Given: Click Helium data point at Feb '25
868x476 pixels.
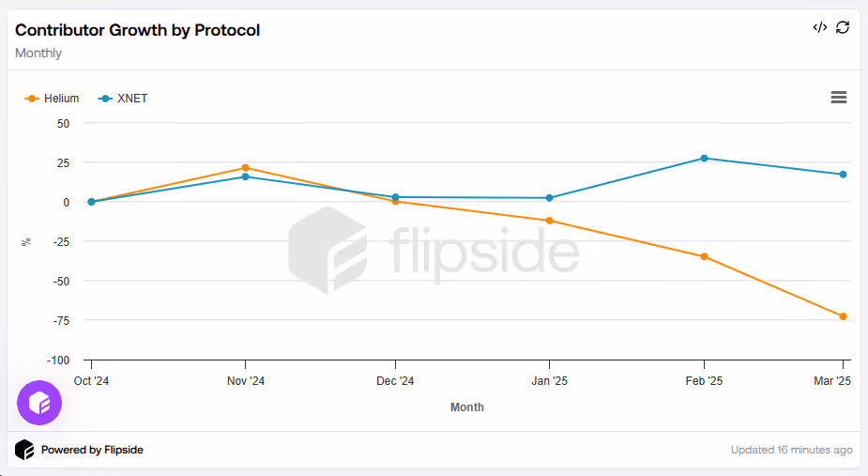Looking at the screenshot, I should point(704,256).
